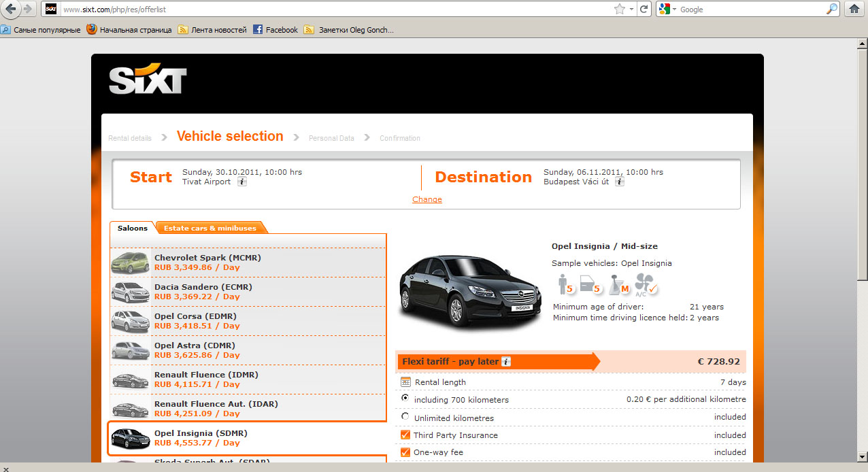Toggle the Third Party Insurance checkbox
The height and width of the screenshot is (472, 868).
(x=406, y=435)
